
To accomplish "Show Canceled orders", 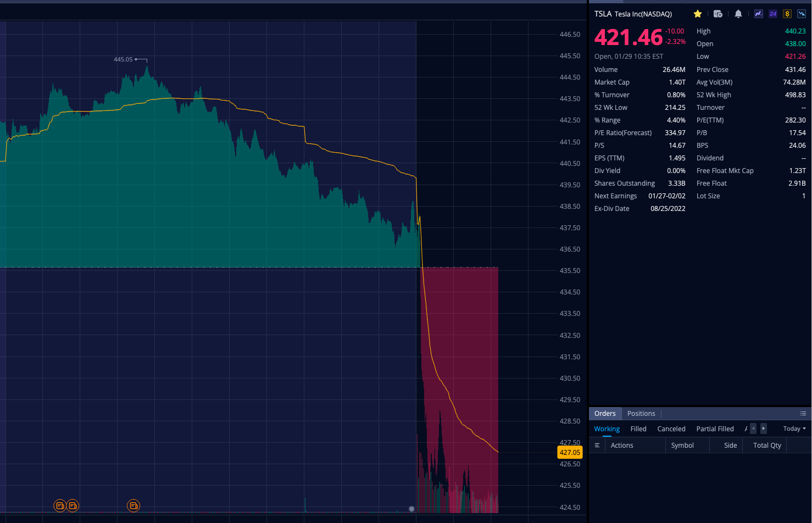I will [671, 429].
